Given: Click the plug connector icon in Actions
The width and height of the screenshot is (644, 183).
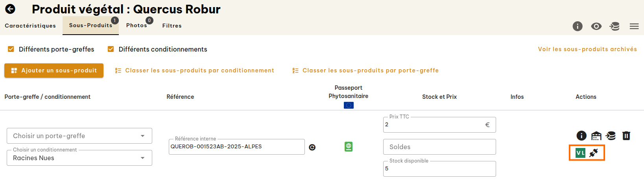Looking at the screenshot, I should [x=594, y=153].
